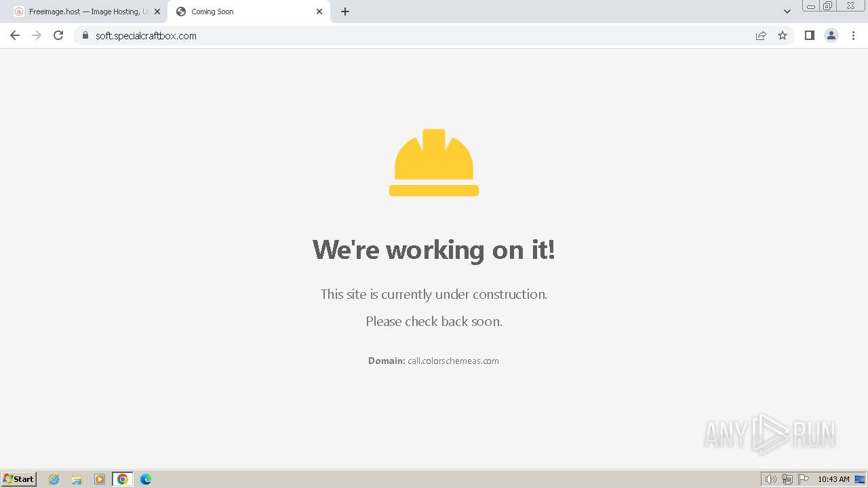Screen dimensions: 868x488
Task: Open the Windows Start menu
Action: (x=19, y=479)
